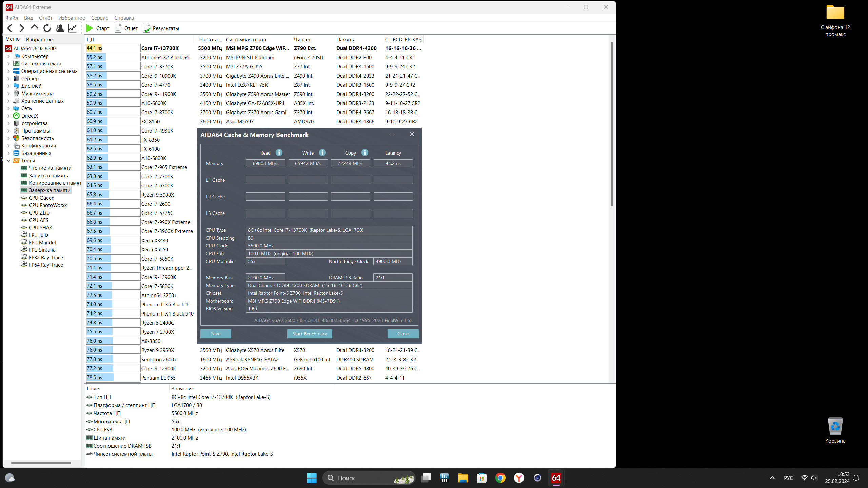This screenshot has height=488, width=868.
Task: Open the graph chart toolbar icon
Action: tap(72, 28)
